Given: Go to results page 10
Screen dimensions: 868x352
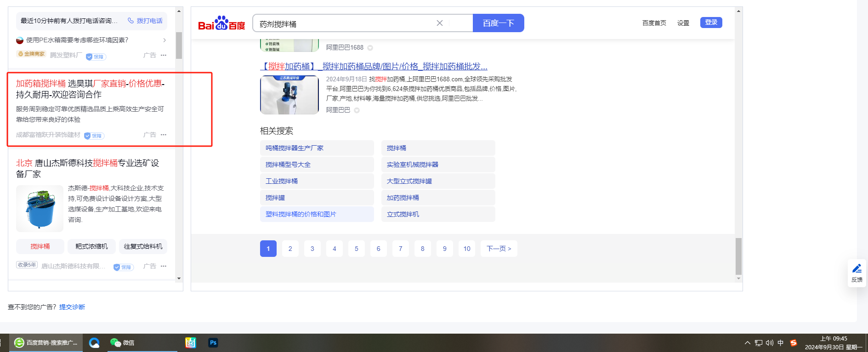Looking at the screenshot, I should pos(467,249).
